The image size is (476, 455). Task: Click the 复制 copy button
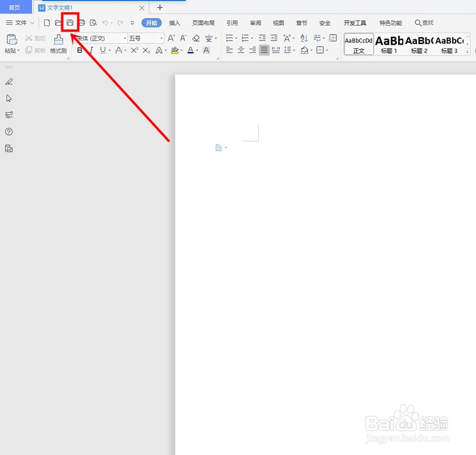(x=36, y=50)
